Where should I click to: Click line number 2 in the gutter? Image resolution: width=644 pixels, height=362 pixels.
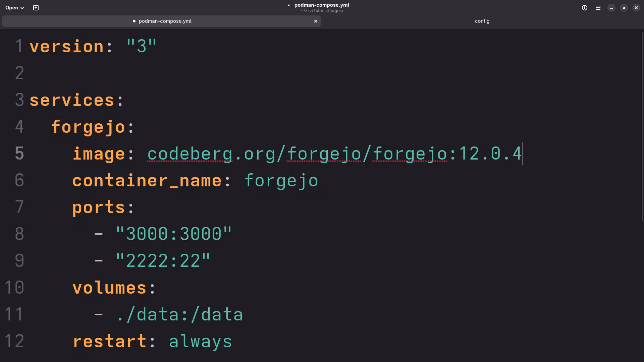pos(19,73)
